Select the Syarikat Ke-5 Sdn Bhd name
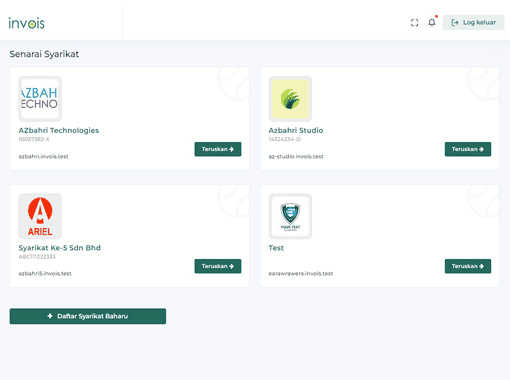This screenshot has width=510, height=380. click(59, 248)
